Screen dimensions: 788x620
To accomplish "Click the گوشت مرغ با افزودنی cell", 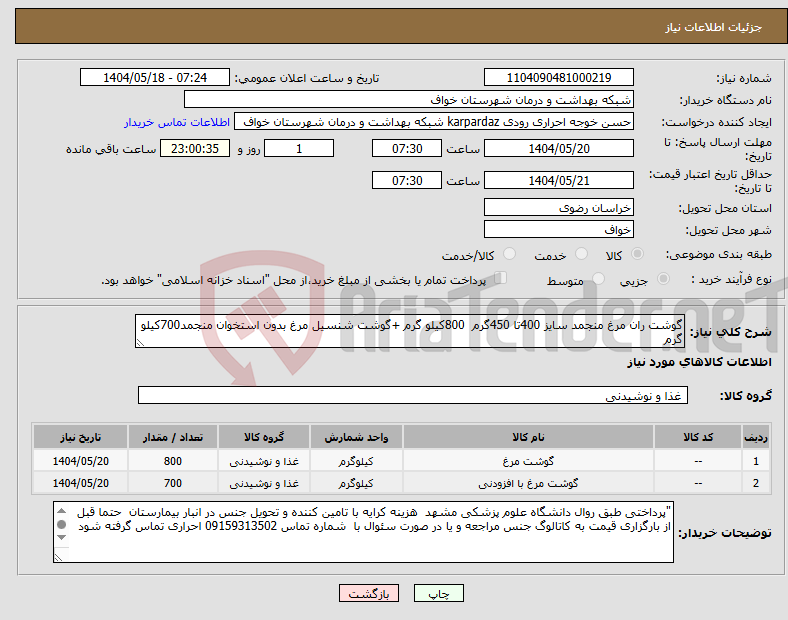I will (x=528, y=483).
